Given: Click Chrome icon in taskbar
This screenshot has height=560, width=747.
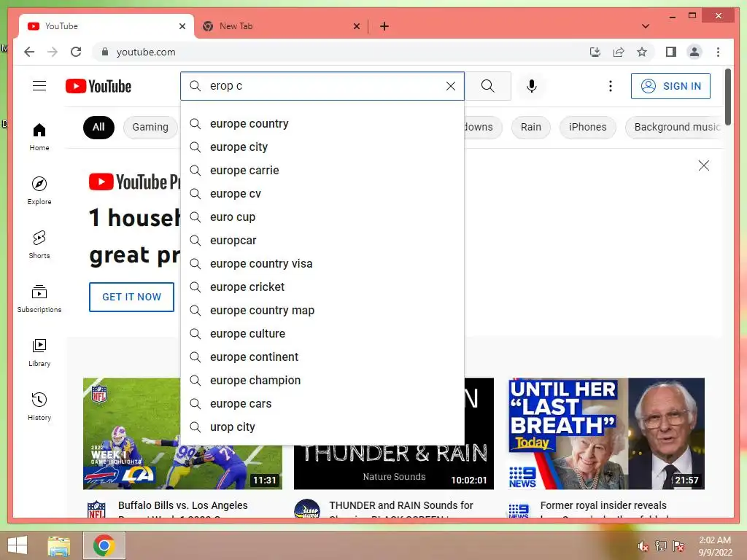Looking at the screenshot, I should coord(104,545).
